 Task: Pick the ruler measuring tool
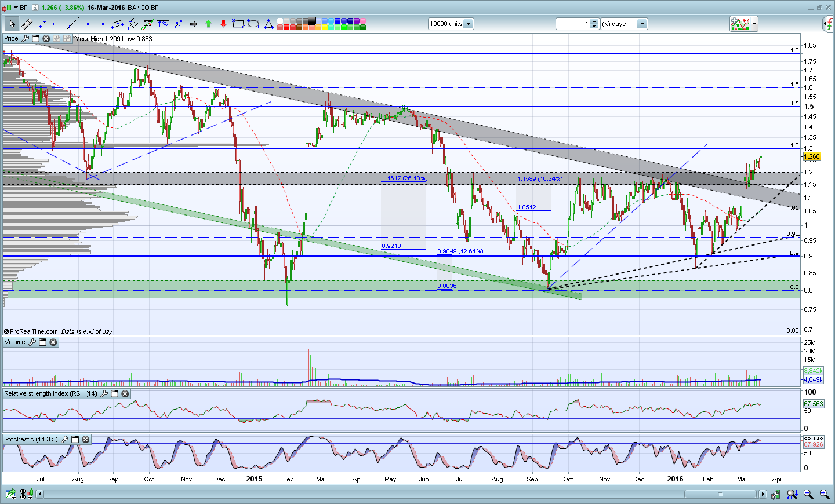27,24
